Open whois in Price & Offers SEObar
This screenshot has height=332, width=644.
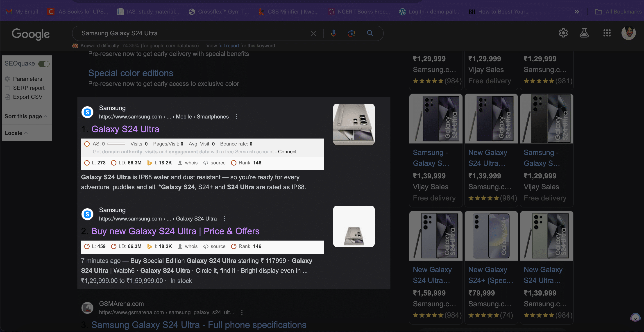pos(188,246)
